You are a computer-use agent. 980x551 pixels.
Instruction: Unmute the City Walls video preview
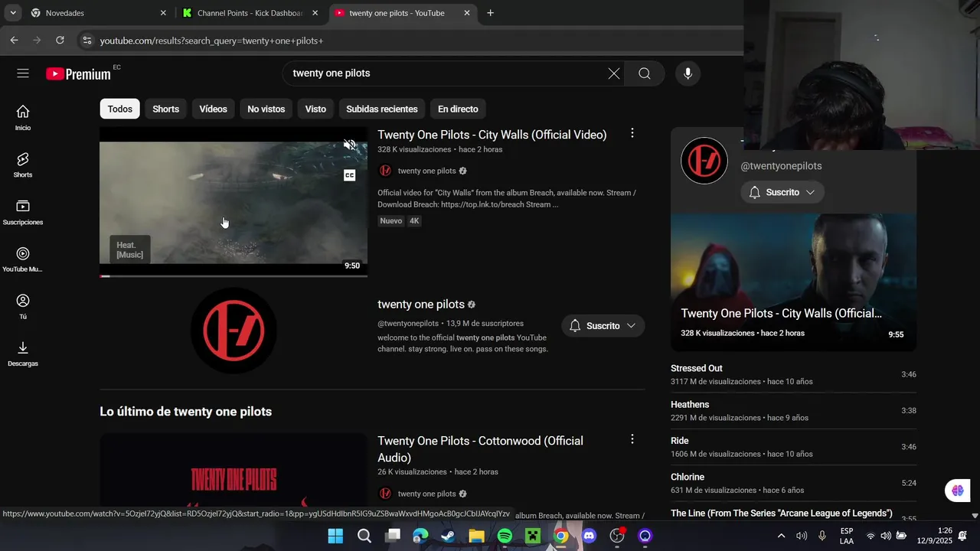[x=350, y=145]
